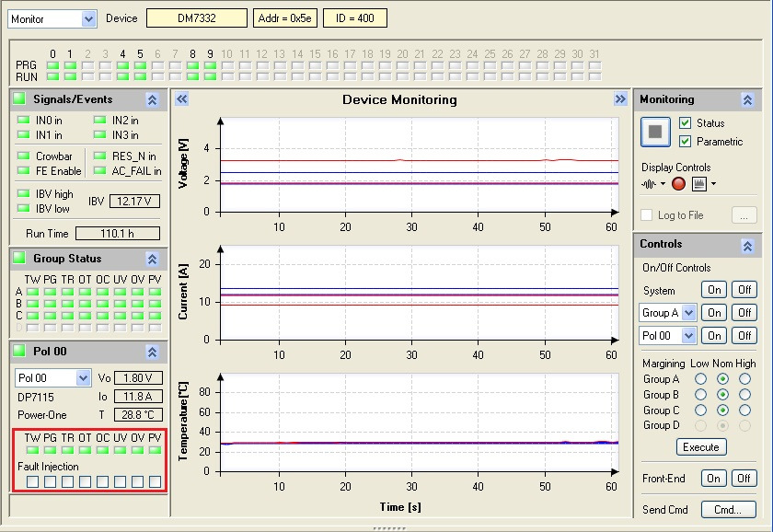This screenshot has width=773, height=532.
Task: Disable the Parametric checkbox
Action: click(x=685, y=142)
